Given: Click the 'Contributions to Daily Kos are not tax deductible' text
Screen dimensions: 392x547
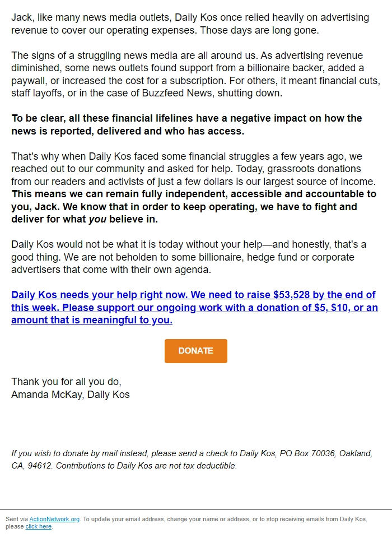Looking at the screenshot, I should pos(148,465).
